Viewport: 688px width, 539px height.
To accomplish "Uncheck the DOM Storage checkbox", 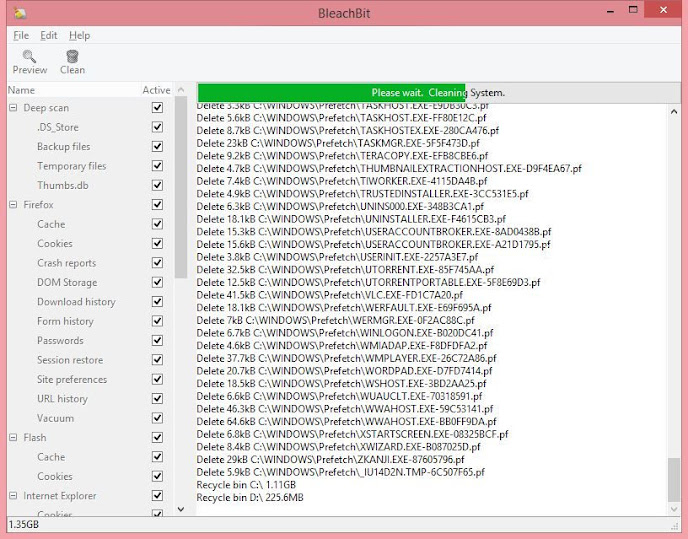I will pos(157,282).
